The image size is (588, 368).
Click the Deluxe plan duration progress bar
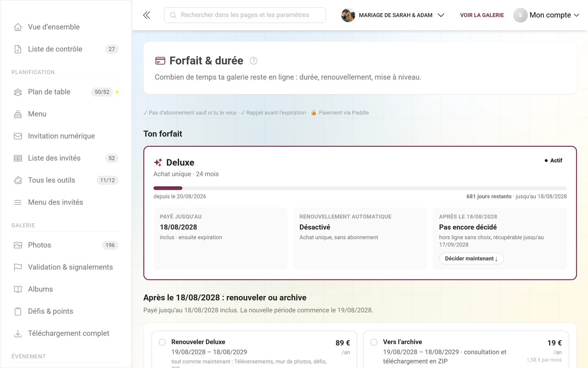[360, 188]
